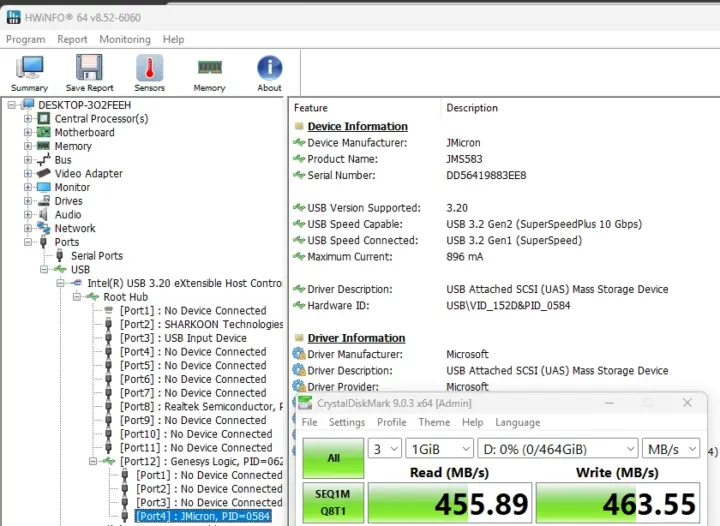Open the D: drive selection dropdown

[558, 448]
